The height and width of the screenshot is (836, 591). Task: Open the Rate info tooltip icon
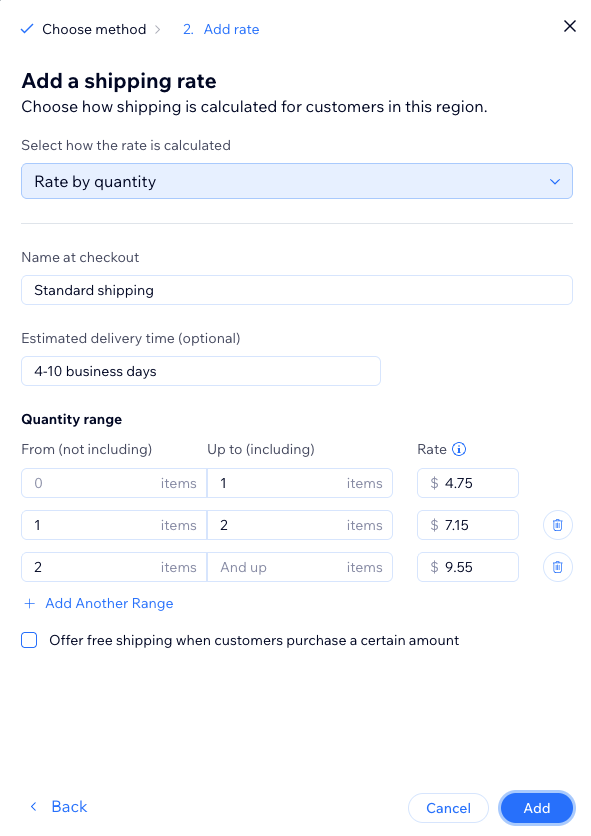tap(459, 449)
